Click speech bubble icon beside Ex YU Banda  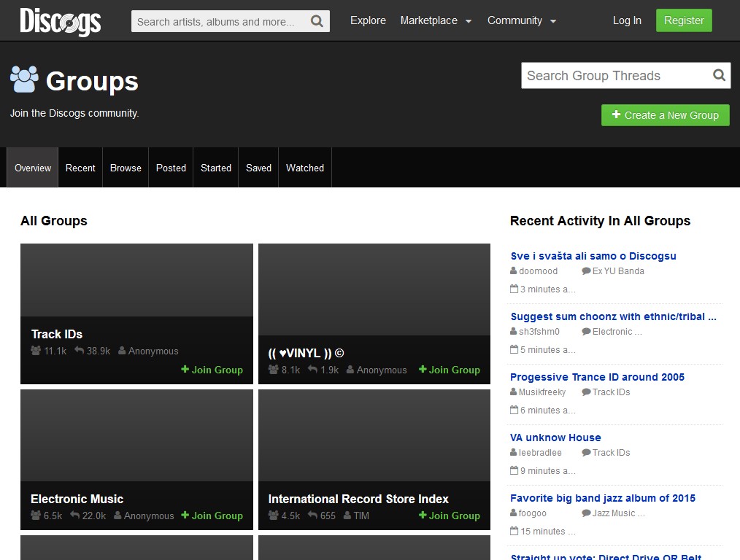point(586,271)
